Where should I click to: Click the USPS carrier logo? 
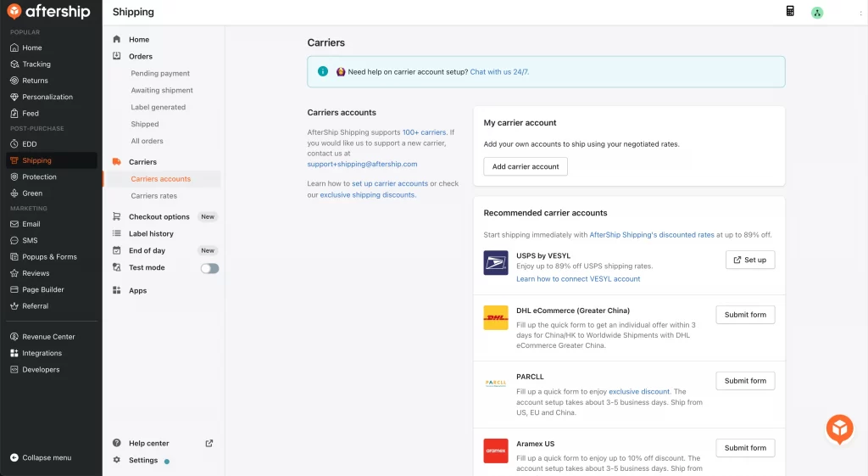[x=495, y=263]
